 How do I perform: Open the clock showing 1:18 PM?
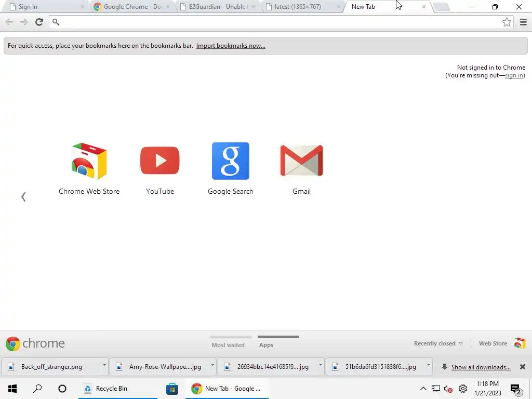487,389
